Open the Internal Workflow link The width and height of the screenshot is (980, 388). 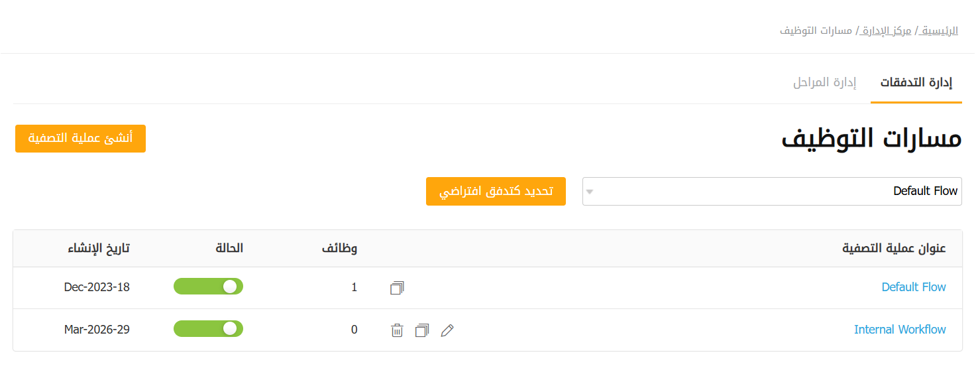click(900, 330)
